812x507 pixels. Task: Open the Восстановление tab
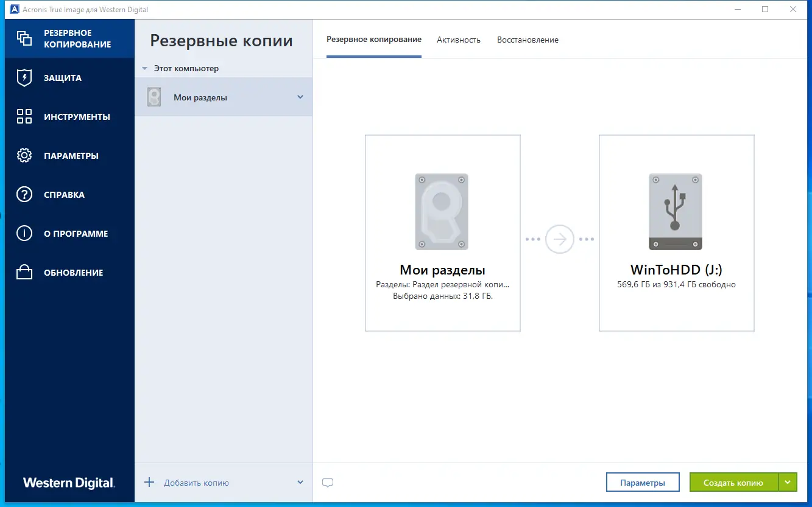tap(527, 39)
